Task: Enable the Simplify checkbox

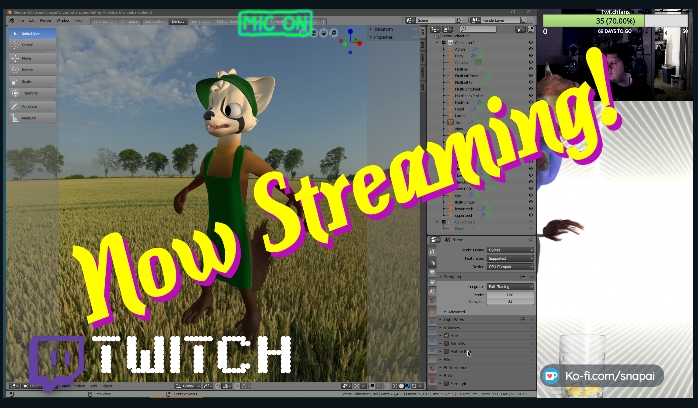Action: point(446,343)
